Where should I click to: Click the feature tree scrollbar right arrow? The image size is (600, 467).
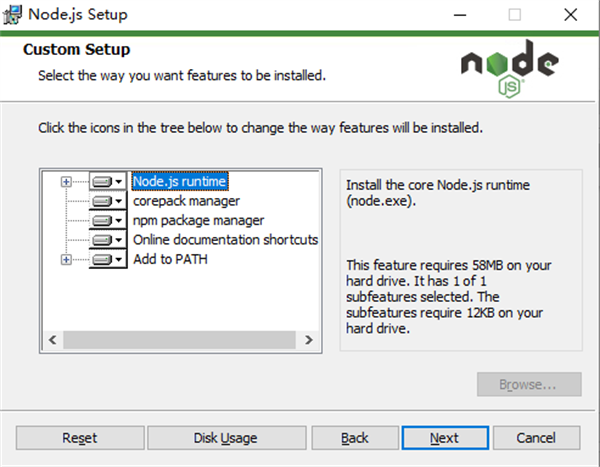(x=308, y=340)
